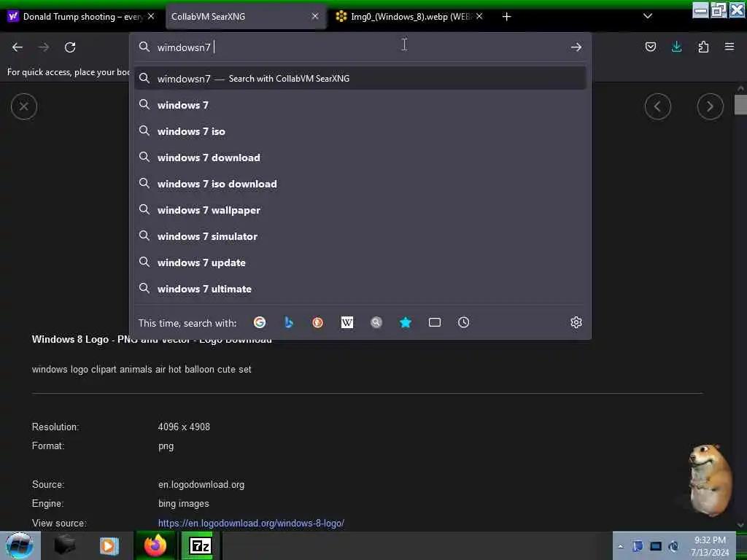Search open tabs using the tab icon
The height and width of the screenshot is (560, 747).
click(x=435, y=322)
